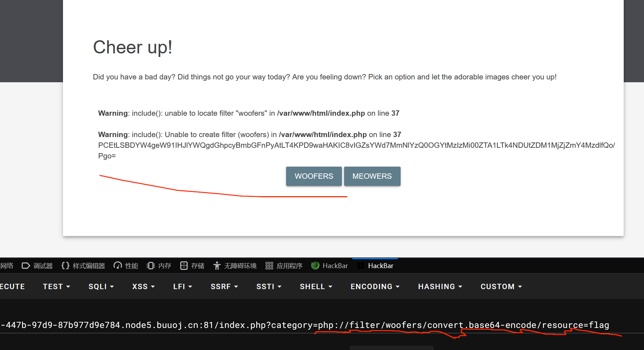Expand the SQLI dropdown menu

(x=101, y=287)
